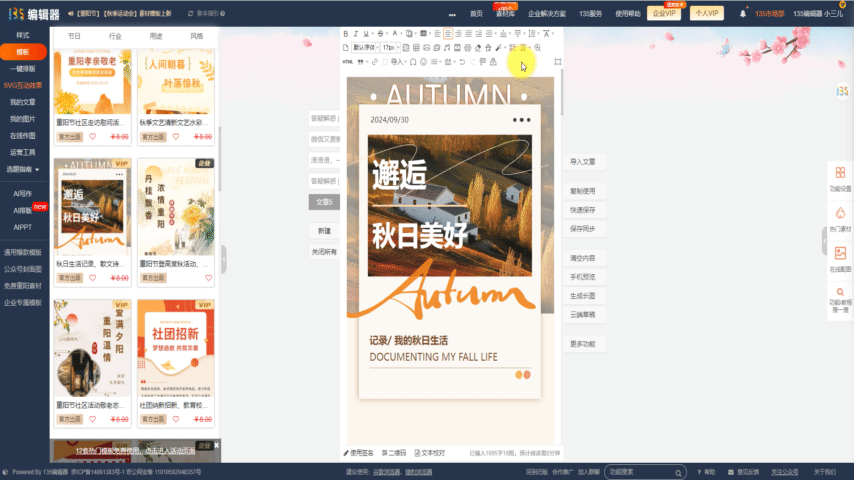Align text to the left
The height and width of the screenshot is (480, 854).
(438, 34)
